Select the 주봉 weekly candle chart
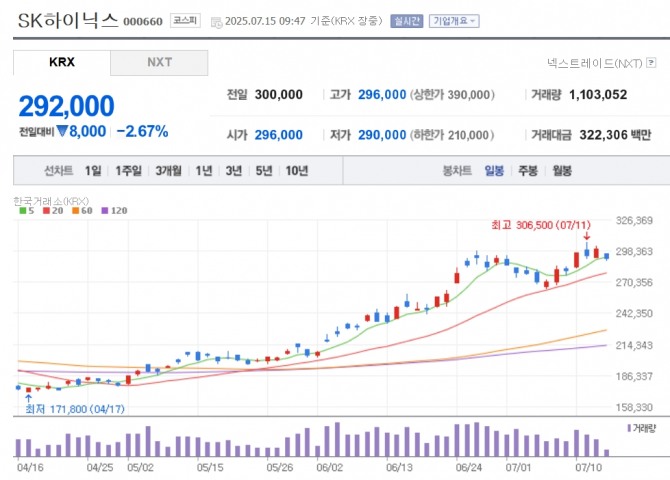The image size is (670, 480). [x=528, y=171]
